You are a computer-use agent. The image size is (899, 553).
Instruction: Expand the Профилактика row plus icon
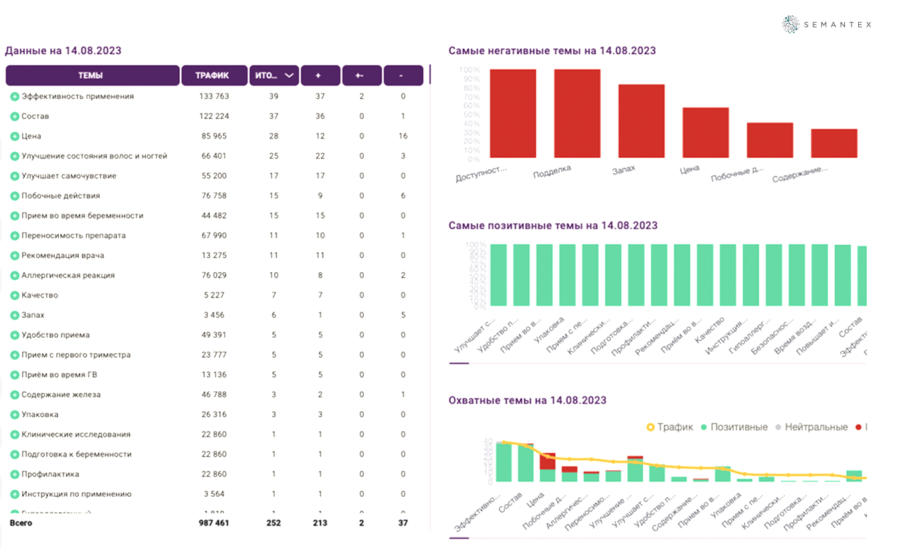14,474
